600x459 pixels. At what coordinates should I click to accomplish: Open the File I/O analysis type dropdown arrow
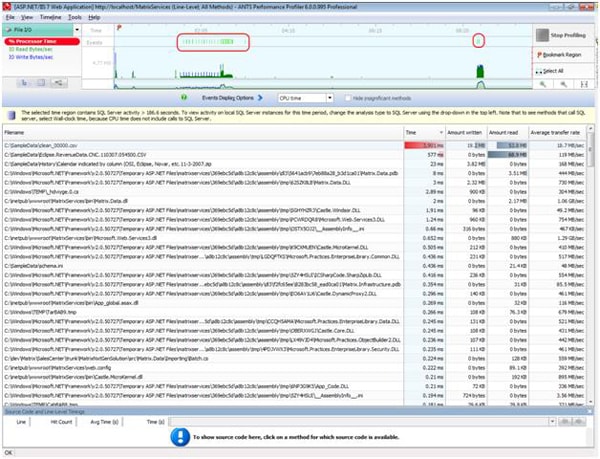pyautogui.click(x=77, y=30)
